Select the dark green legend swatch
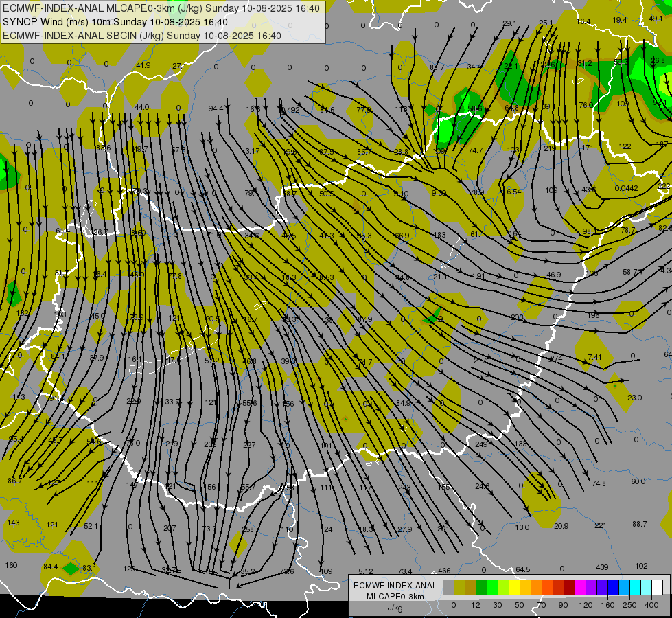 click(x=481, y=587)
